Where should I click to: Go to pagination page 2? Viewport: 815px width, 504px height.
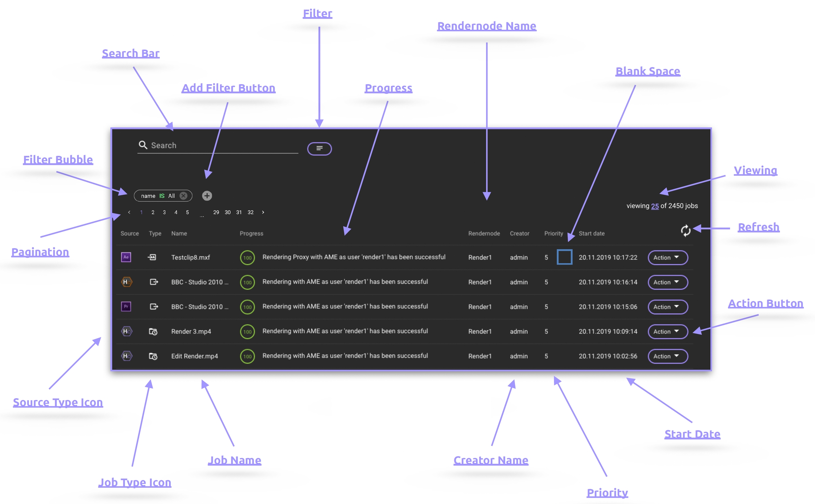pyautogui.click(x=153, y=212)
